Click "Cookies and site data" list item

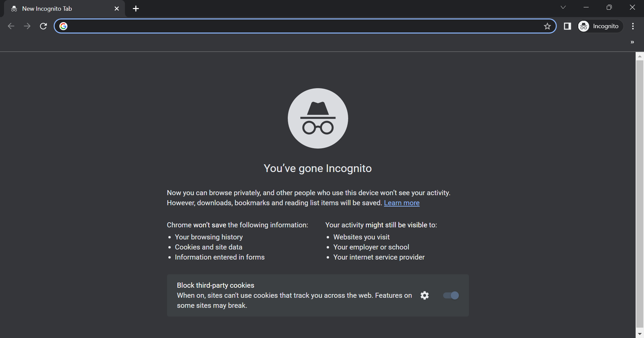pos(208,247)
